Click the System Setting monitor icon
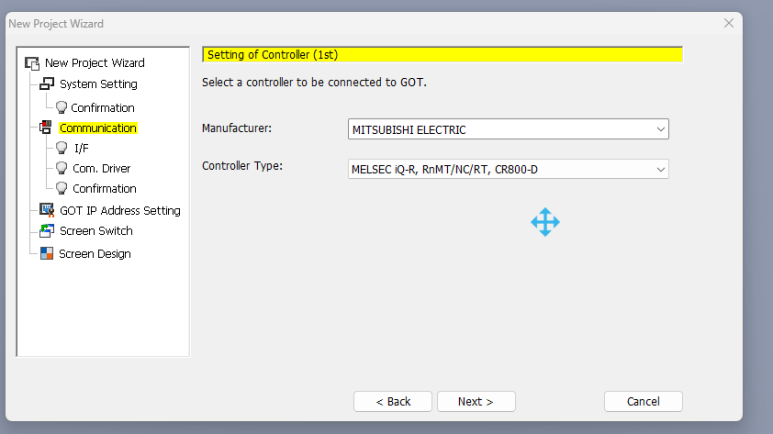This screenshot has width=773, height=434. [47, 84]
